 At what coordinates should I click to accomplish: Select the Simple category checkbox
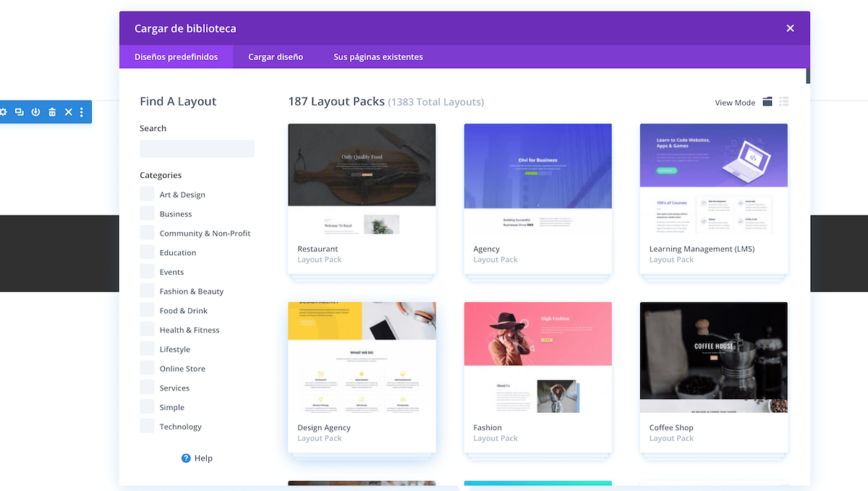[147, 407]
